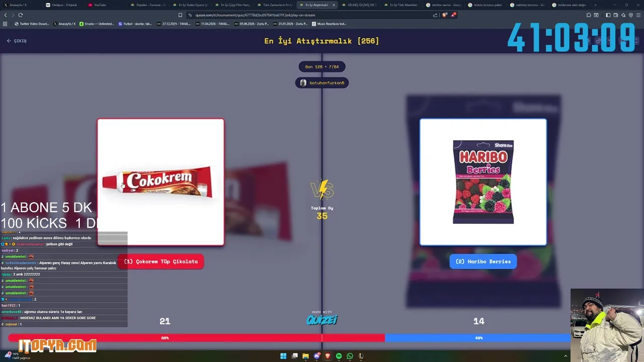
Task: Open Brave Rewards triangle icon
Action: click(x=453, y=15)
